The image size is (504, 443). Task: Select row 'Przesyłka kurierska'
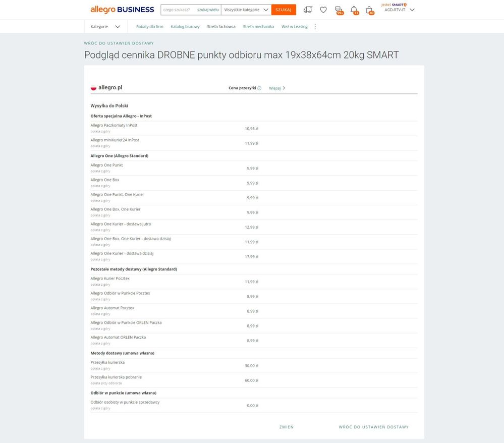point(254,366)
